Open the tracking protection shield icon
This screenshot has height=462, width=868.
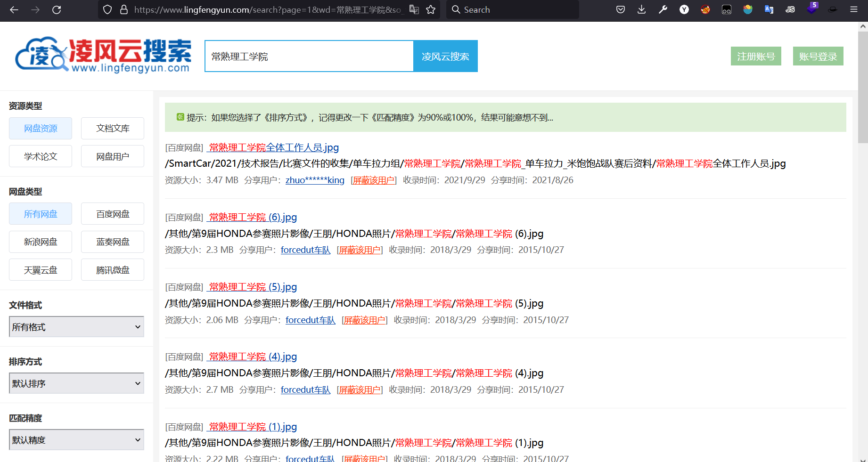[x=107, y=9]
